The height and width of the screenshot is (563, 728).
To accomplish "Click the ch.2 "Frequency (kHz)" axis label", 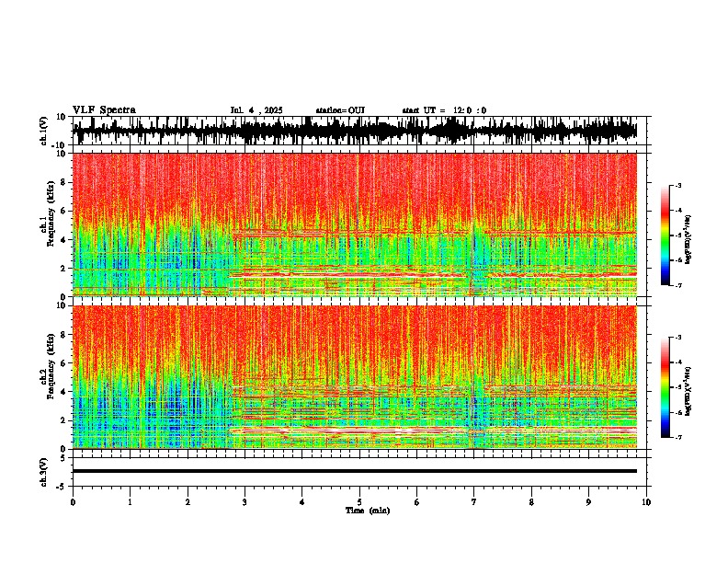I will pos(51,366).
